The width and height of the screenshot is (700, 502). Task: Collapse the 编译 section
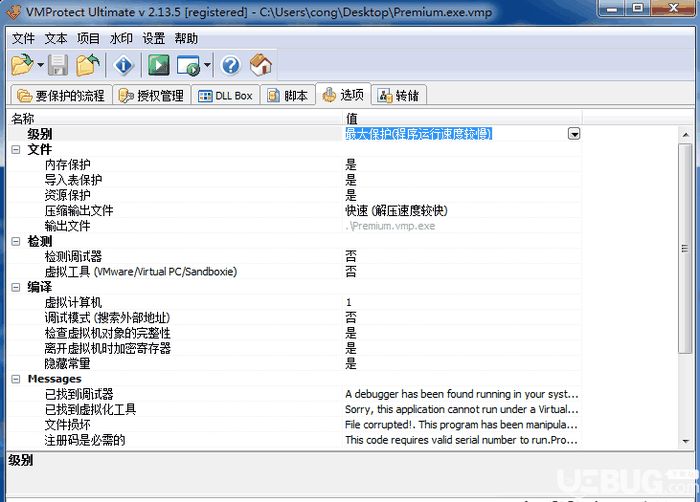[16, 287]
